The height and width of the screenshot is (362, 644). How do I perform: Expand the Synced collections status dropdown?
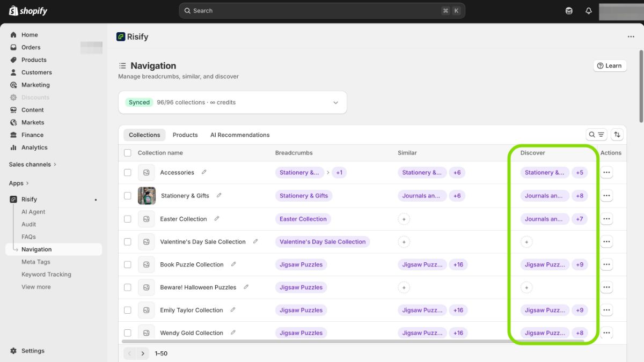click(335, 102)
